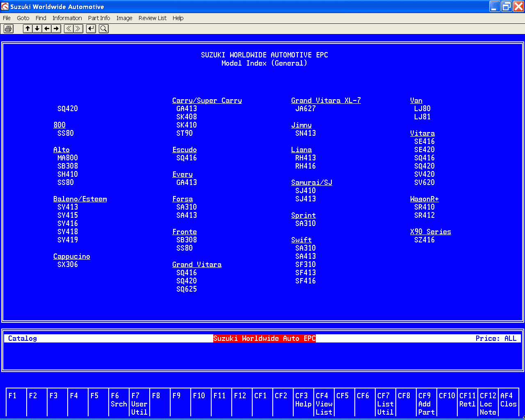The image size is (525, 420).
Task: Click the Enter key toolbar icon
Action: coord(91,29)
